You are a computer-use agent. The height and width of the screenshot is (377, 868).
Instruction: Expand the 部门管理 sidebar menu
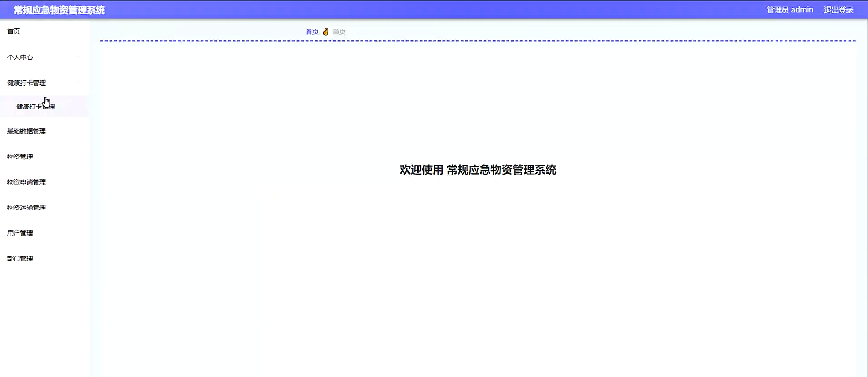click(20, 259)
